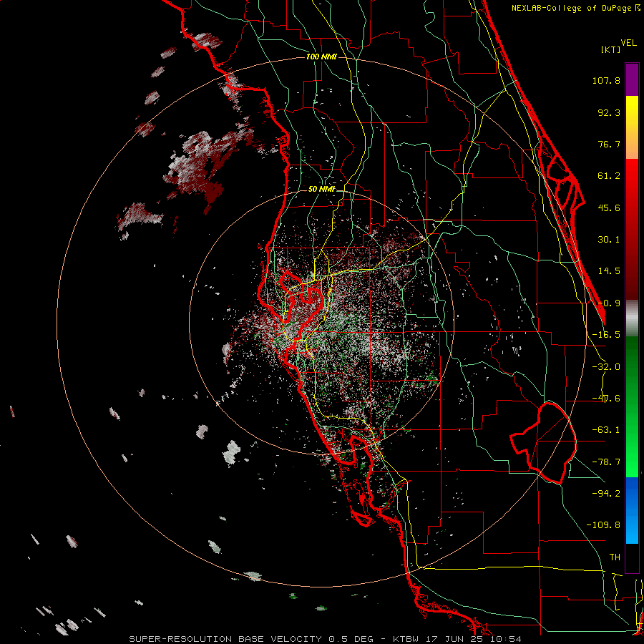Pick the blue segment of velocity color bar

coord(632,510)
